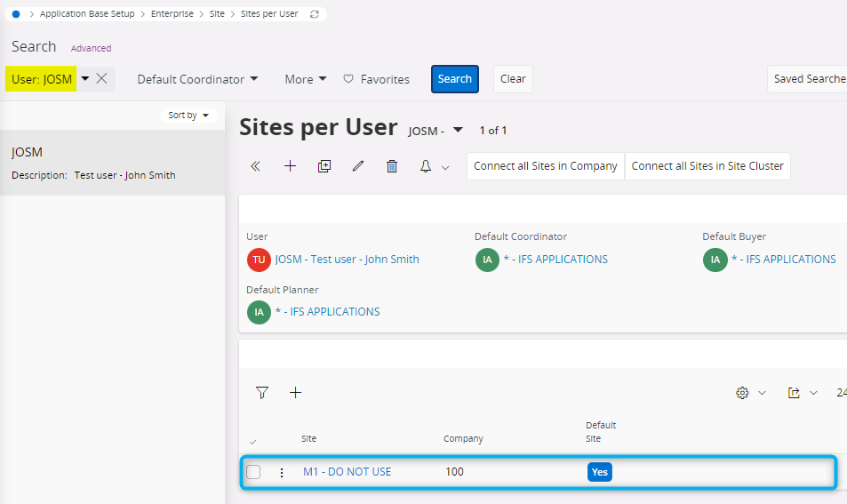Add a new record with header plus icon

pos(290,166)
